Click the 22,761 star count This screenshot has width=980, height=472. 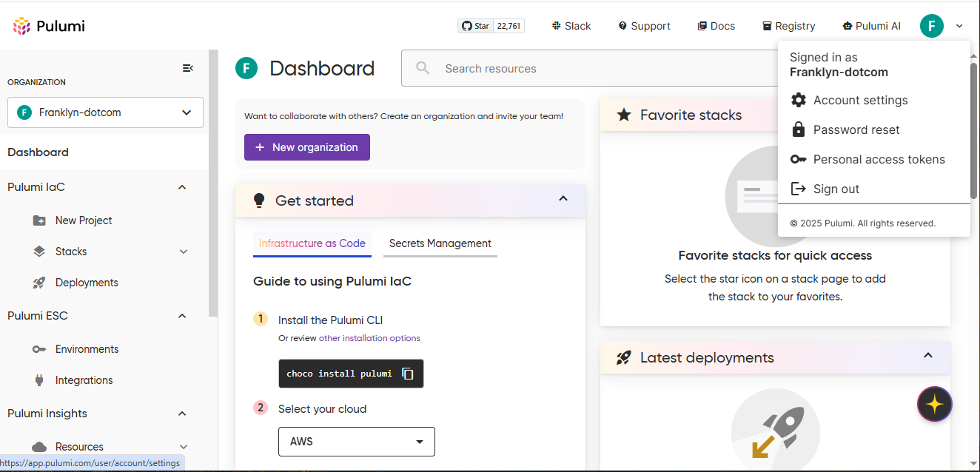(509, 26)
